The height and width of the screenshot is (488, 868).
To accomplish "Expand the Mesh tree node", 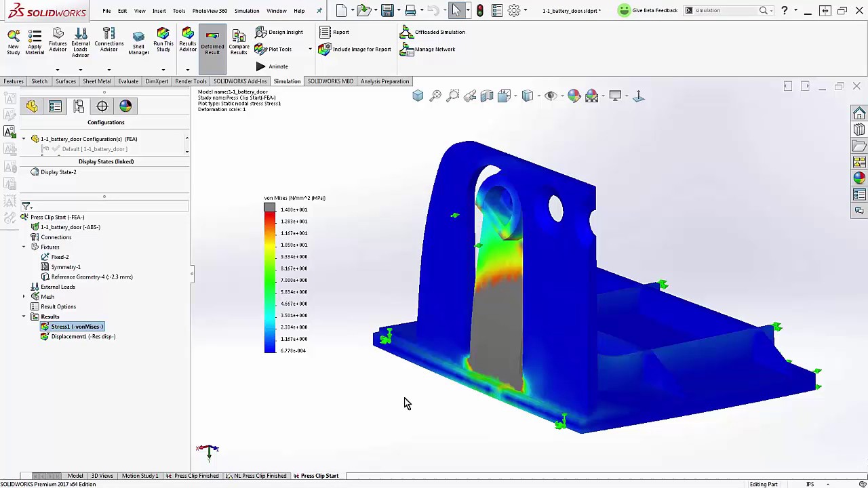I will point(24,297).
